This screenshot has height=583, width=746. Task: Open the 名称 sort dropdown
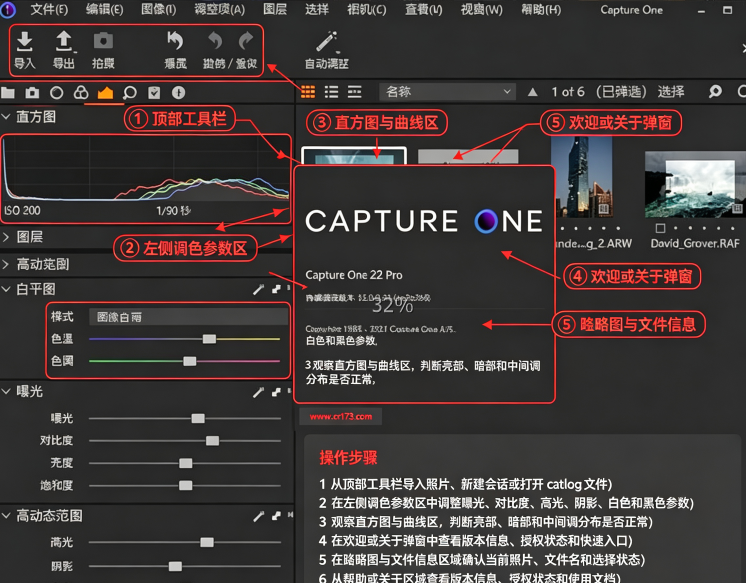tap(448, 91)
